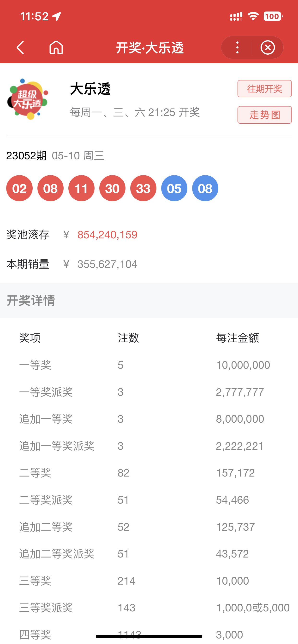Tap the 奖池滚存 label

tap(28, 235)
